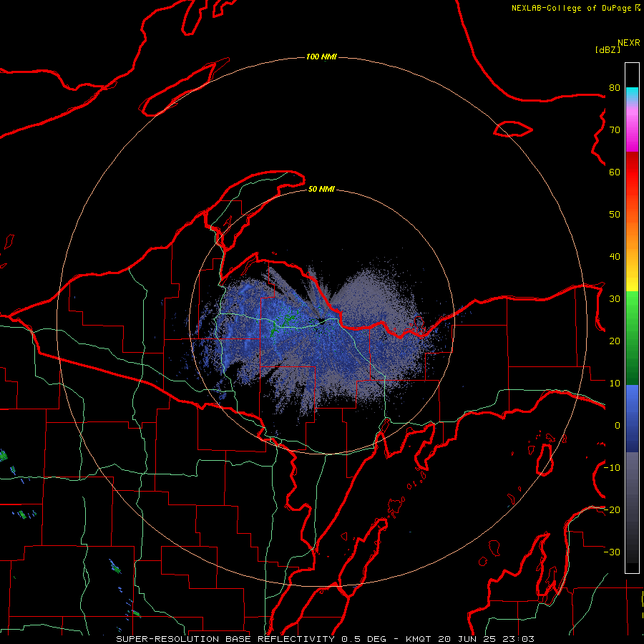The image size is (644, 644).
Task: Click the 70 dBZ scale value
Action: [615, 130]
